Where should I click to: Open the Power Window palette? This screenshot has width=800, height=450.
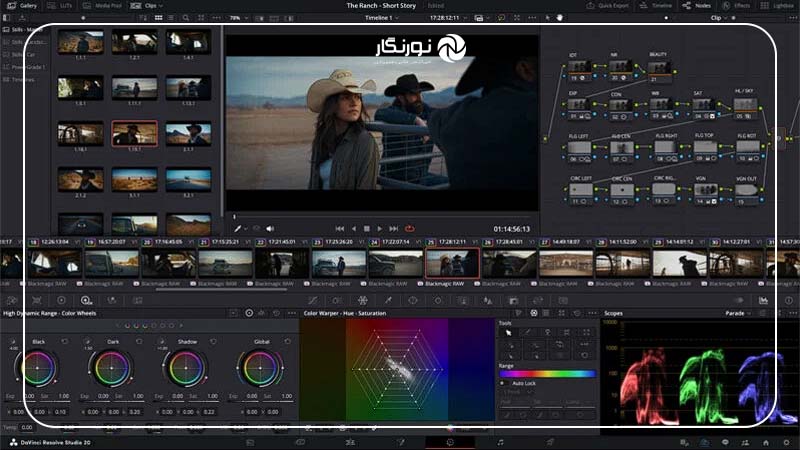pos(413,301)
